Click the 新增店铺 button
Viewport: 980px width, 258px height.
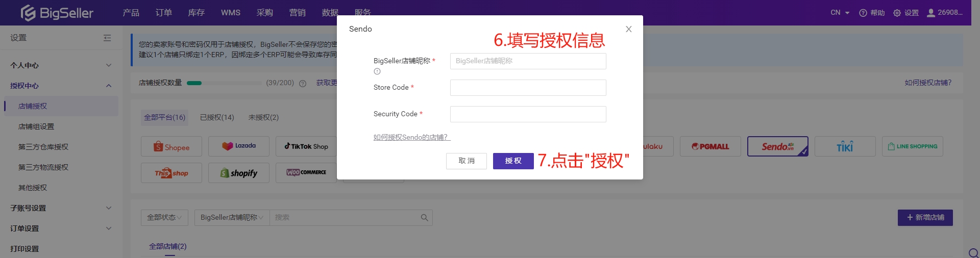[x=925, y=218]
